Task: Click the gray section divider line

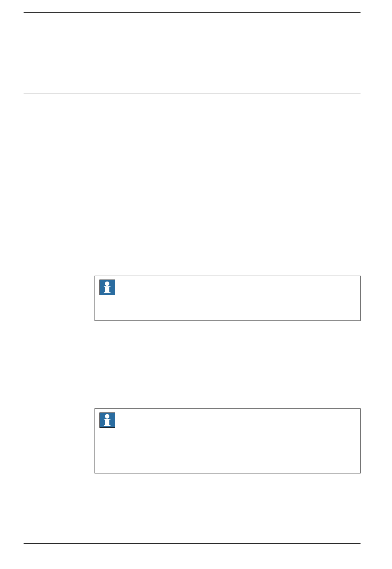Action: [192, 94]
